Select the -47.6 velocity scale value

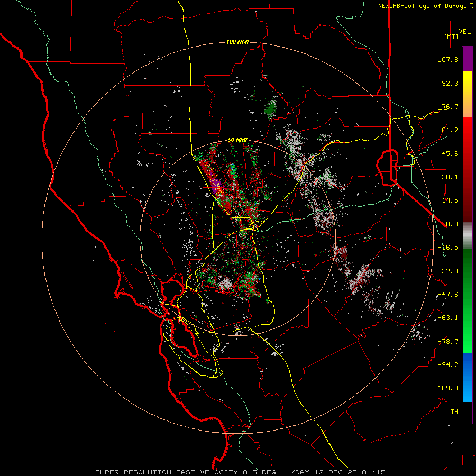pos(448,295)
